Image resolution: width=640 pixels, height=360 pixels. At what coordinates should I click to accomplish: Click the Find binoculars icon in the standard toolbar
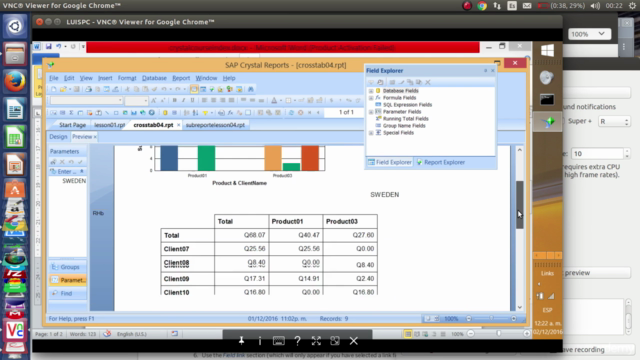tap(251, 89)
